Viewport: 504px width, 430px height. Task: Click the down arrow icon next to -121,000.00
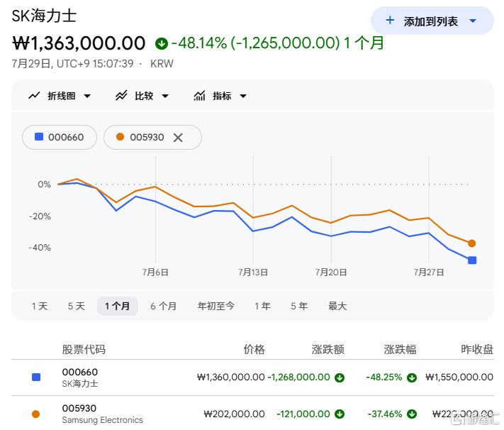pyautogui.click(x=339, y=414)
